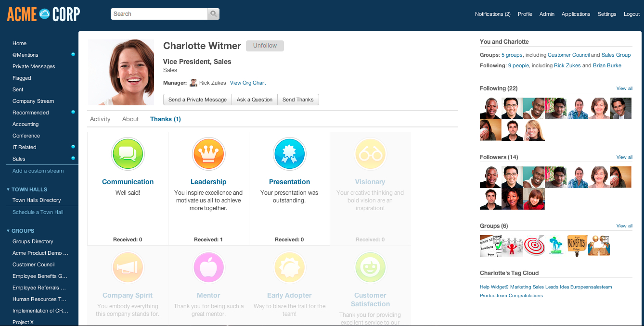Click Logout in the top menu
Screen dimensions: 644x326
(631, 14)
